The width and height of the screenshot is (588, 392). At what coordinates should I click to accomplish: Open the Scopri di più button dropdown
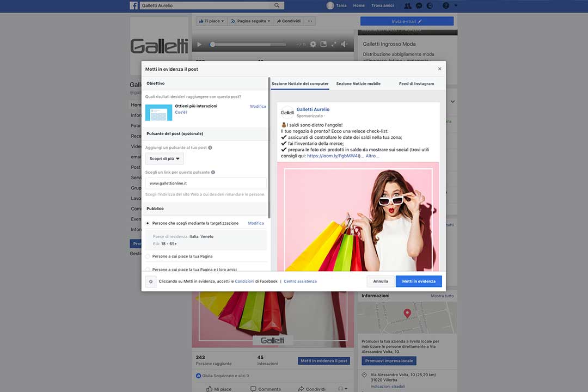tap(164, 158)
